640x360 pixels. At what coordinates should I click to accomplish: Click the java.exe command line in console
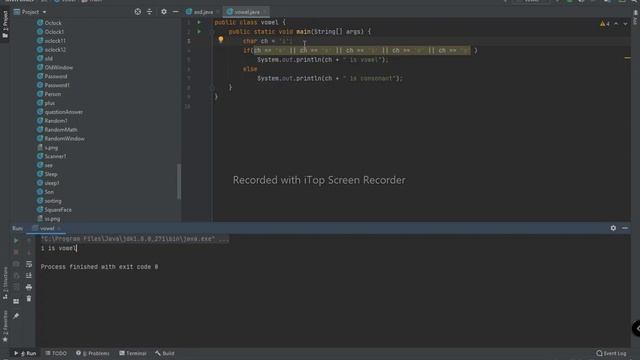[135, 239]
